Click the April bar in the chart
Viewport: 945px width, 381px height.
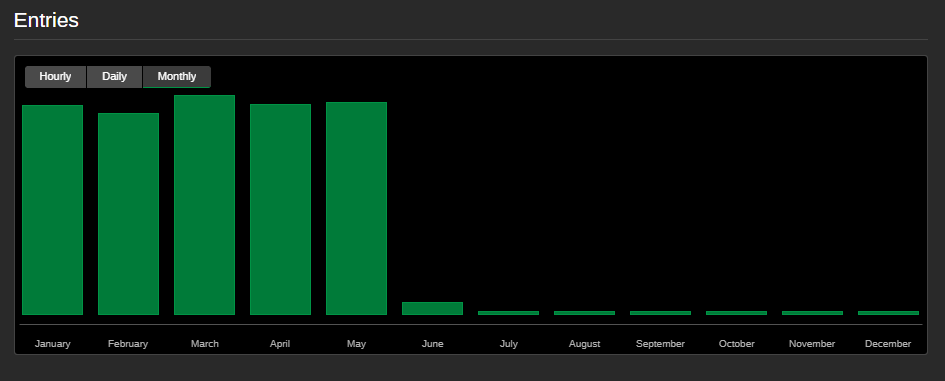(x=280, y=209)
